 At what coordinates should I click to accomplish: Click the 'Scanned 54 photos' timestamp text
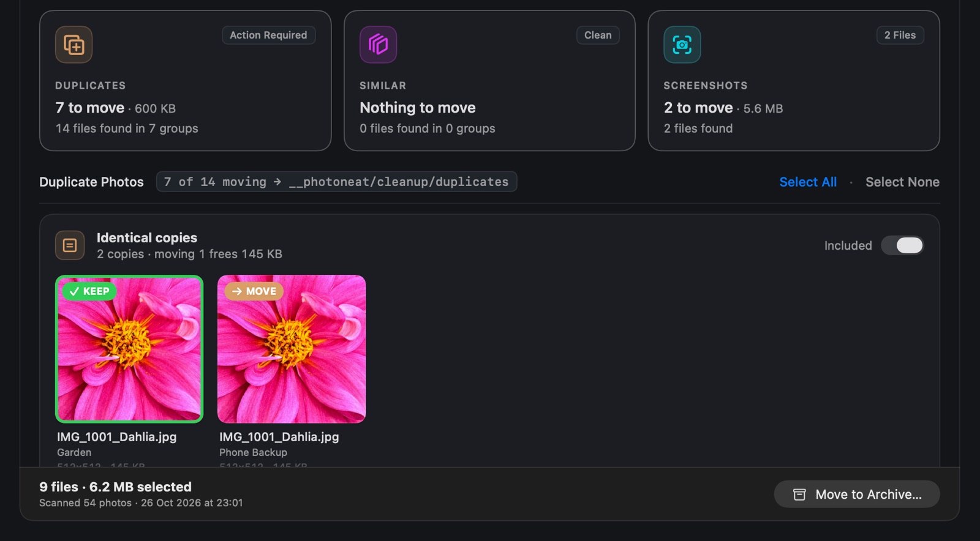pos(141,502)
